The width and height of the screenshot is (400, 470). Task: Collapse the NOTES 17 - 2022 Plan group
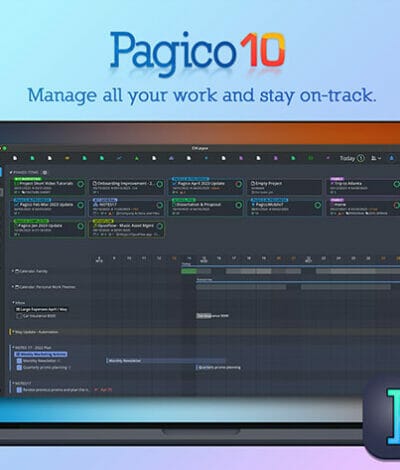pos(13,347)
